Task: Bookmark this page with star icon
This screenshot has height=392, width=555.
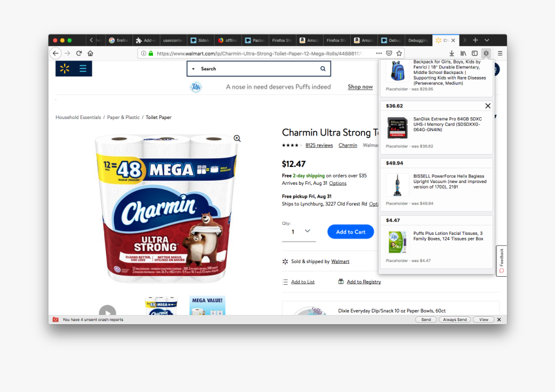Action: pyautogui.click(x=399, y=54)
